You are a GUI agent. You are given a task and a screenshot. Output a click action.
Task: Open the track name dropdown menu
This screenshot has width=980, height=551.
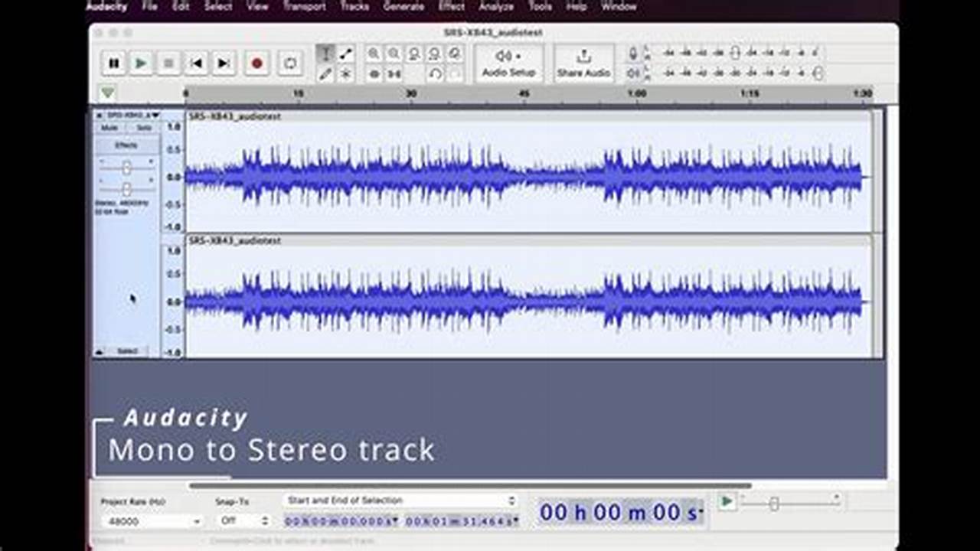pos(132,115)
